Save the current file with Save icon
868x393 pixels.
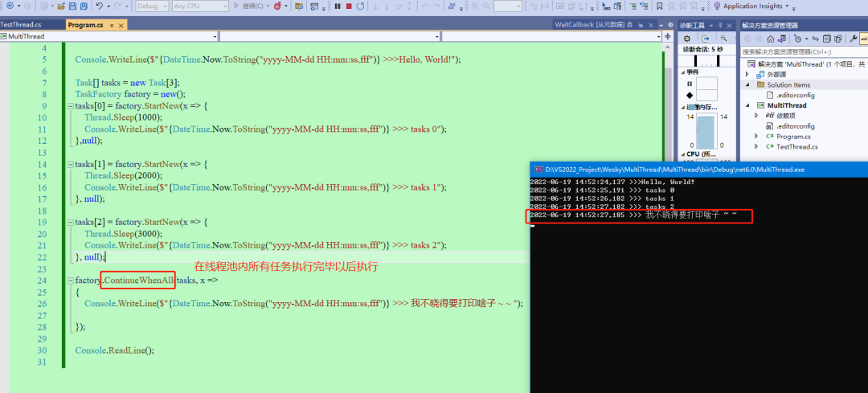pos(72,6)
